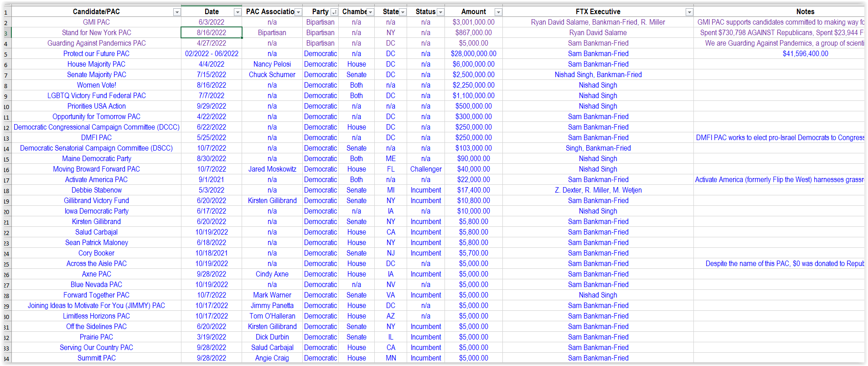Click the $28,000,000.00 amount cell

pyautogui.click(x=474, y=54)
